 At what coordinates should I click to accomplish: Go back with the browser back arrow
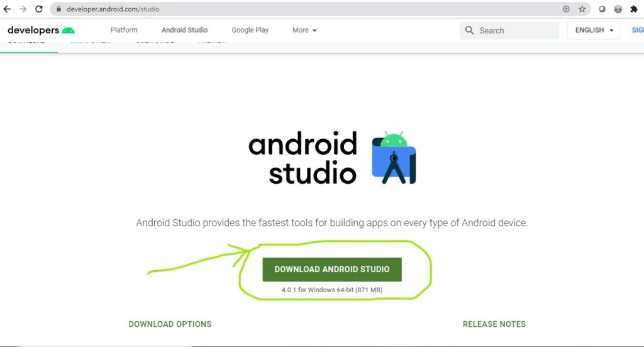7,9
